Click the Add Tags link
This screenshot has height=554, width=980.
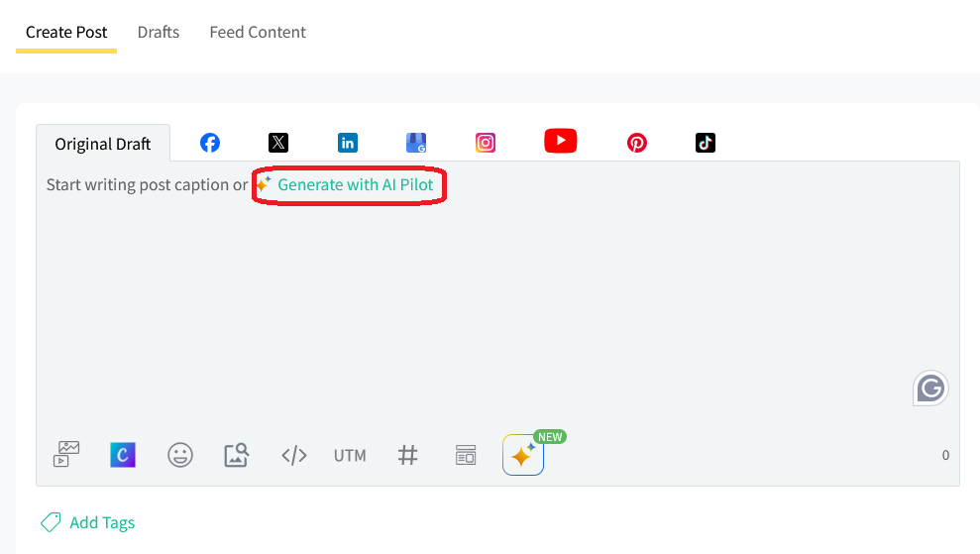click(101, 522)
